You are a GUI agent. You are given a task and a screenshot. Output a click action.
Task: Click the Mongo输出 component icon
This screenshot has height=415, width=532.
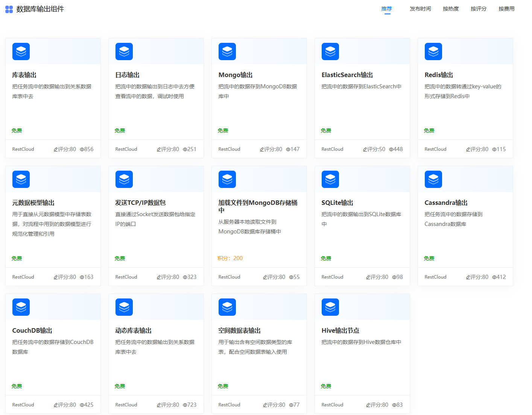coord(227,51)
